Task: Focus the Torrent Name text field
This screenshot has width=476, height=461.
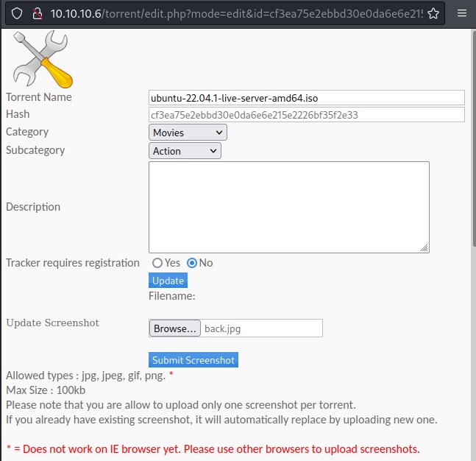Action: click(307, 98)
